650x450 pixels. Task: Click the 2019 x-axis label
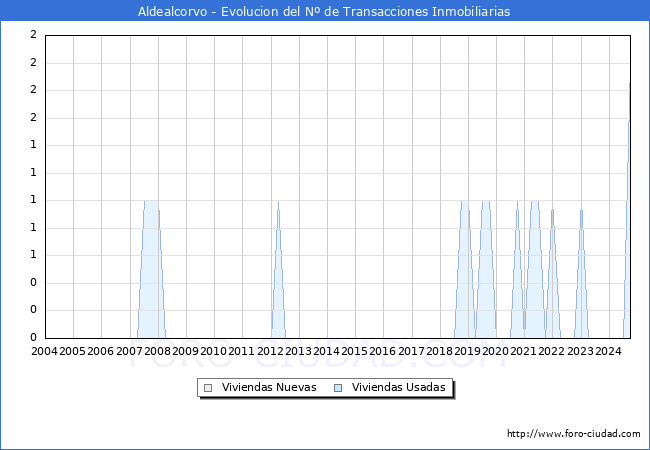pos(467,351)
